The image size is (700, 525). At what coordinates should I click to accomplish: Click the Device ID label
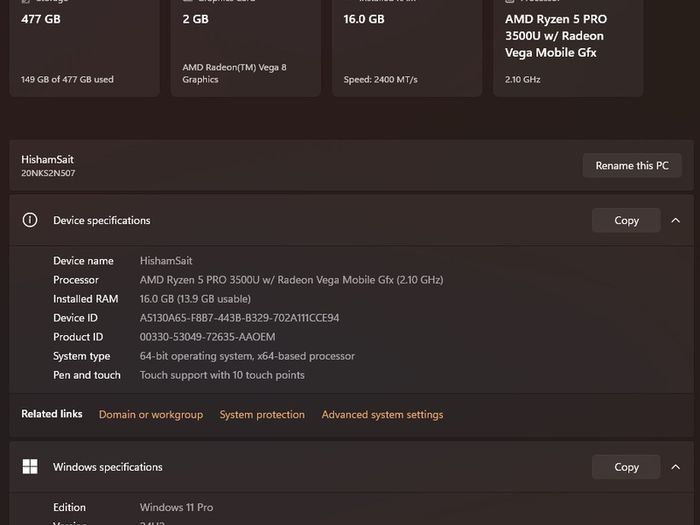(x=75, y=318)
